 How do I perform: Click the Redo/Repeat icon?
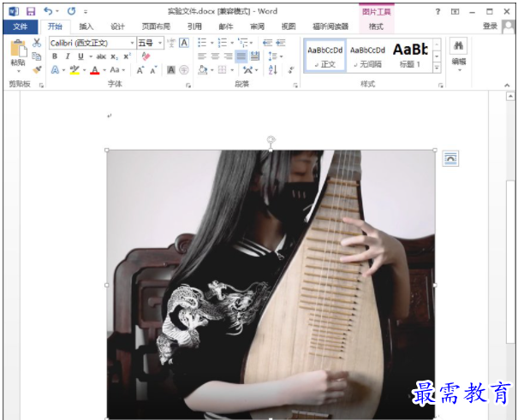pos(71,11)
